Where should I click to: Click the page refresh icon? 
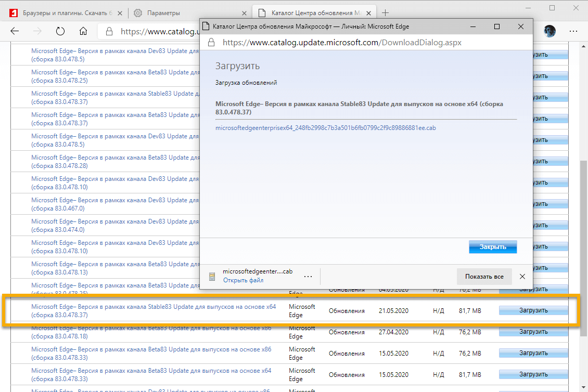[60, 31]
